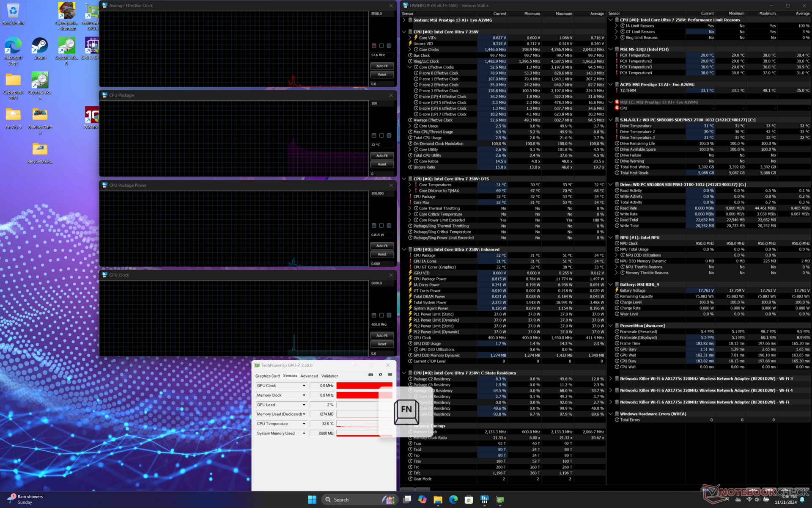Click the Windows Start button
Viewport: 812px width, 508px height.
tap(312, 500)
